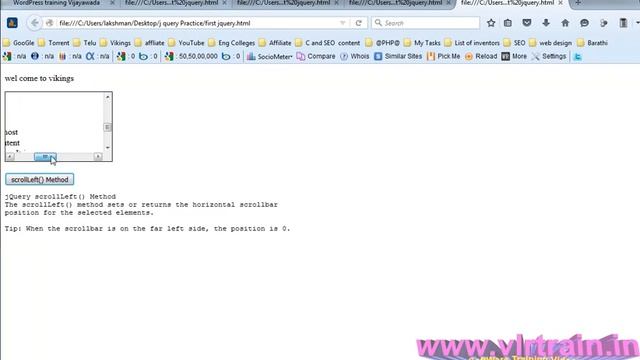Open the My Tasks bookmark folder
This screenshot has height=360, width=640.
point(422,43)
